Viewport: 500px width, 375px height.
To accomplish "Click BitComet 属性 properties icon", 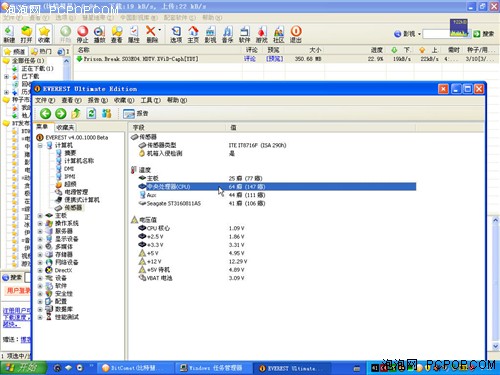I will tap(134, 34).
